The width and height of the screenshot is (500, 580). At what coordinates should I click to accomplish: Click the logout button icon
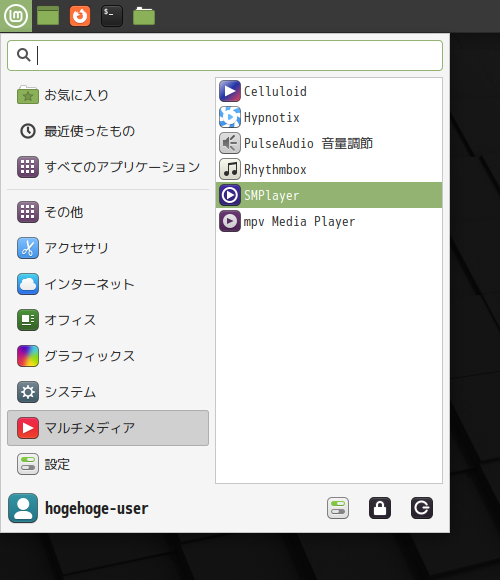click(x=422, y=508)
